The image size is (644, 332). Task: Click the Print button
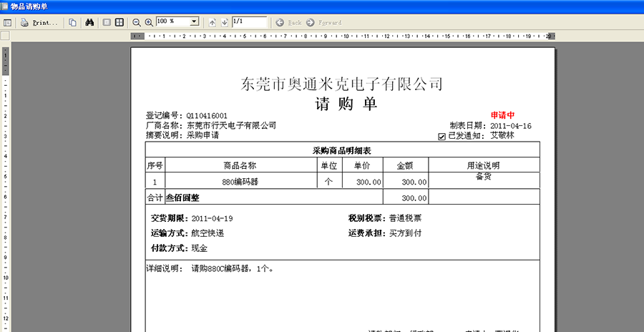click(39, 23)
